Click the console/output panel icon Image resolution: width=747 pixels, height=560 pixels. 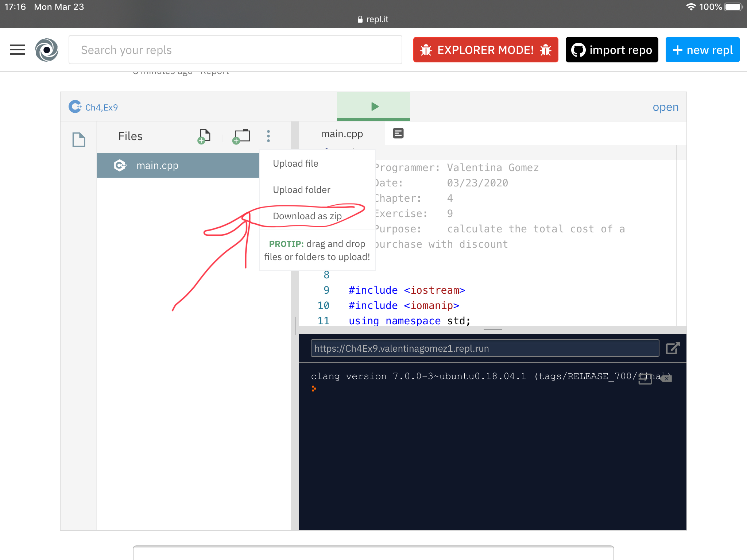(x=398, y=133)
